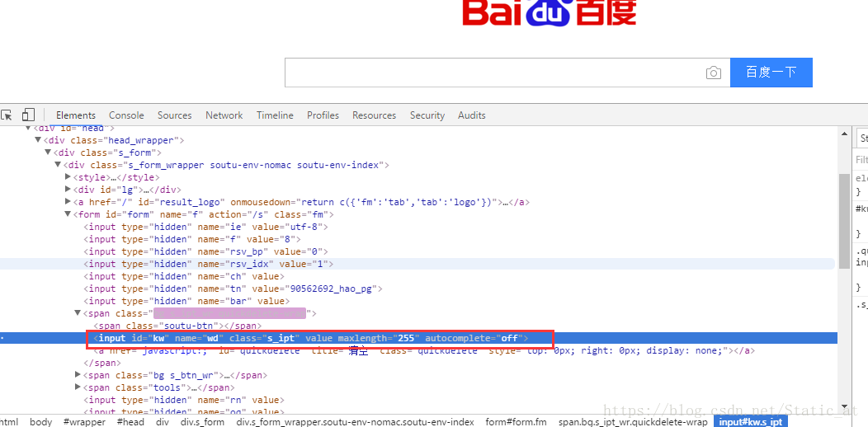Expand the style node
This screenshot has height=427, width=868.
[x=68, y=177]
